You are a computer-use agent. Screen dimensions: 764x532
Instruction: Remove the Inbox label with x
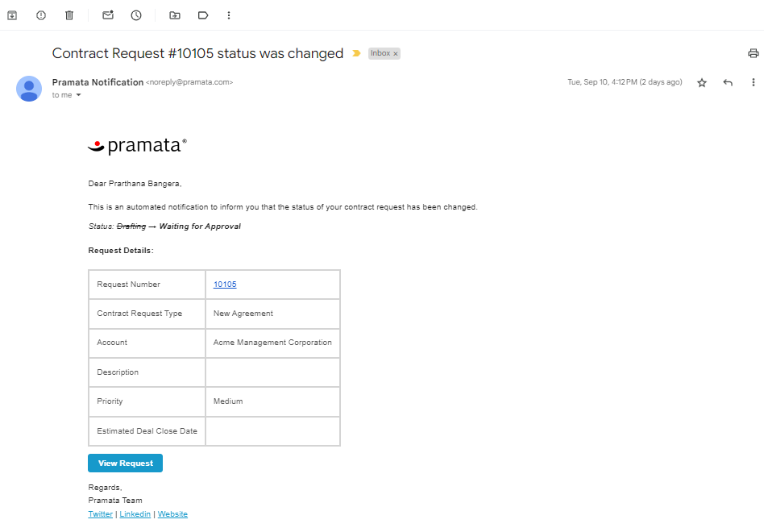[396, 53]
